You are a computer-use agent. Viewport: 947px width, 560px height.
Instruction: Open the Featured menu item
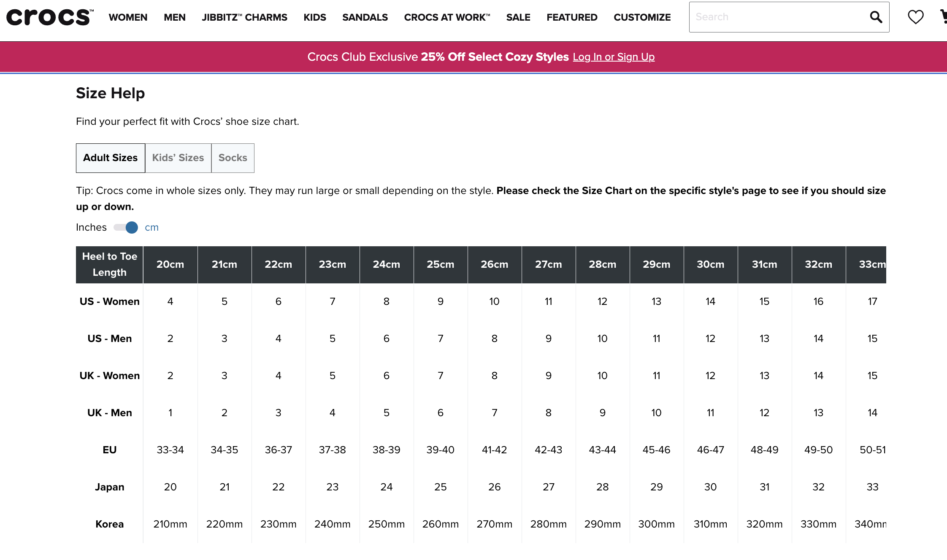572,17
